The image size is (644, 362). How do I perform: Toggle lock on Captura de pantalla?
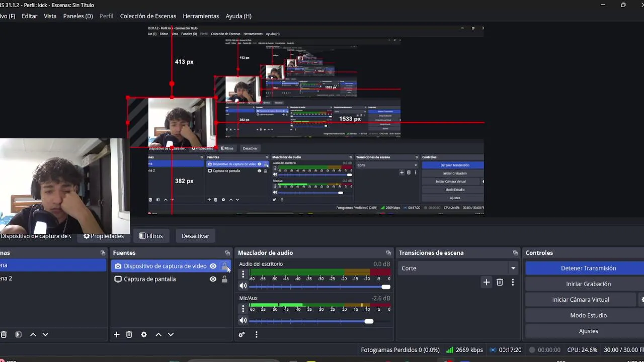pos(224,279)
